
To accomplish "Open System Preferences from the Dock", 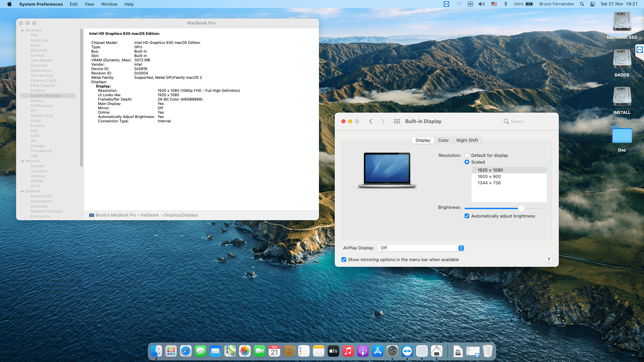I will pos(392,351).
